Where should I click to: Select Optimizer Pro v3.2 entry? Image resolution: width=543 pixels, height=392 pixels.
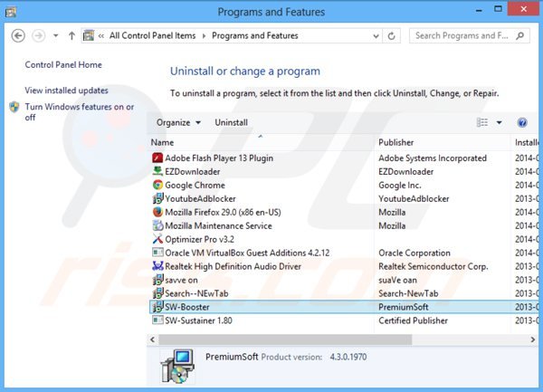click(x=199, y=239)
